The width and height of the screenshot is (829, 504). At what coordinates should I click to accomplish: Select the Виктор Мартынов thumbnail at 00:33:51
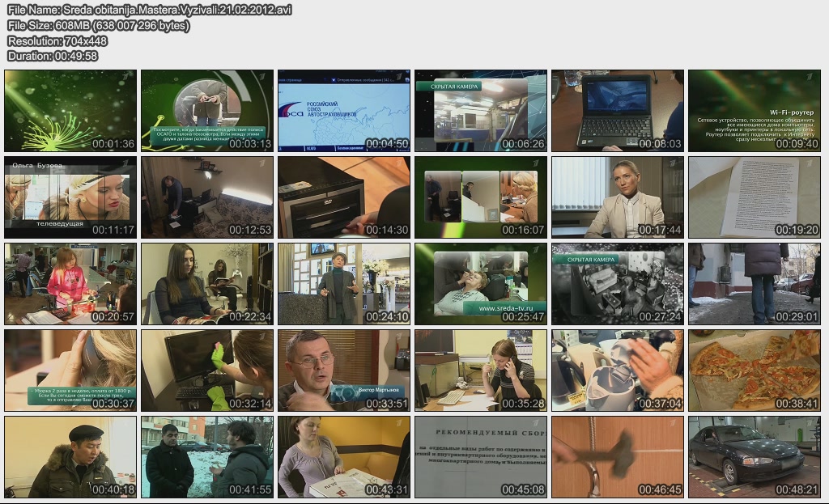click(x=344, y=371)
